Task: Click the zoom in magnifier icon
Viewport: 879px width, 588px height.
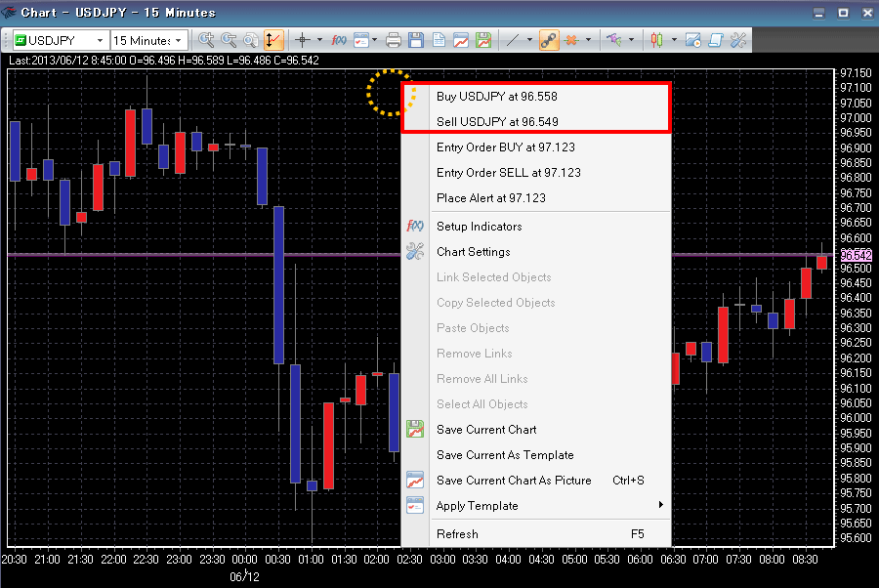Action: pyautogui.click(x=206, y=40)
